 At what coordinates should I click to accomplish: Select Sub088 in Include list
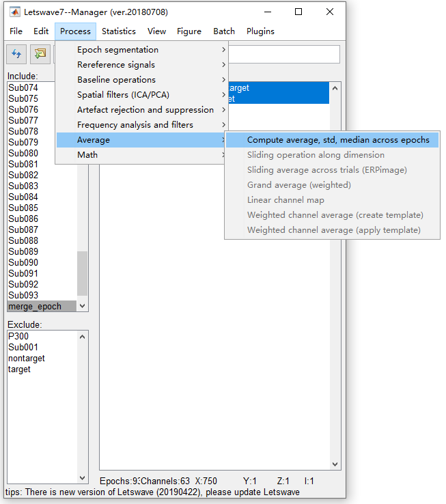click(x=42, y=241)
